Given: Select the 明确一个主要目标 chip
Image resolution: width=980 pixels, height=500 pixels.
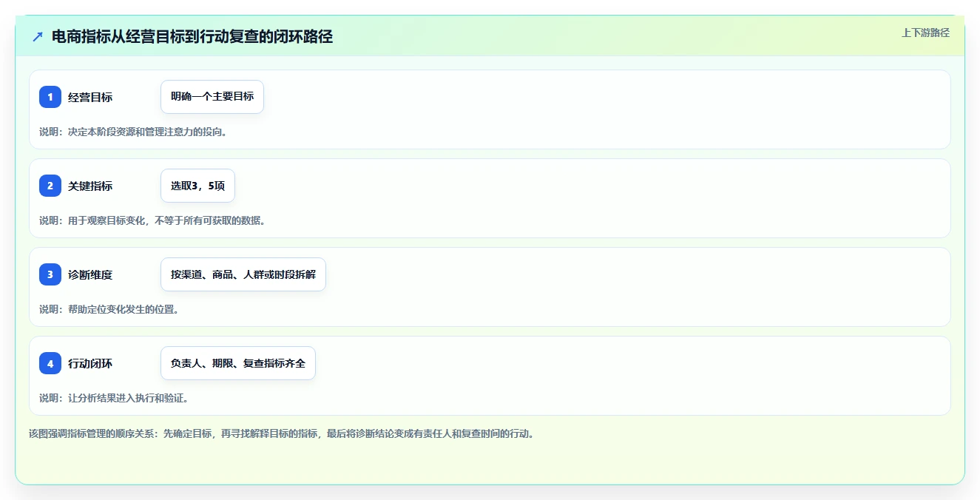Looking at the screenshot, I should click(212, 97).
